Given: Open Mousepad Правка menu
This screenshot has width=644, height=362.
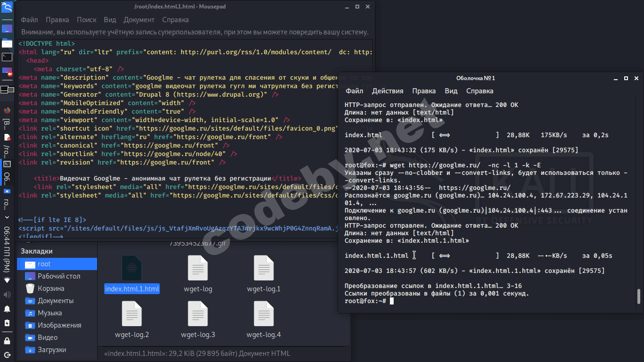Looking at the screenshot, I should click(58, 20).
